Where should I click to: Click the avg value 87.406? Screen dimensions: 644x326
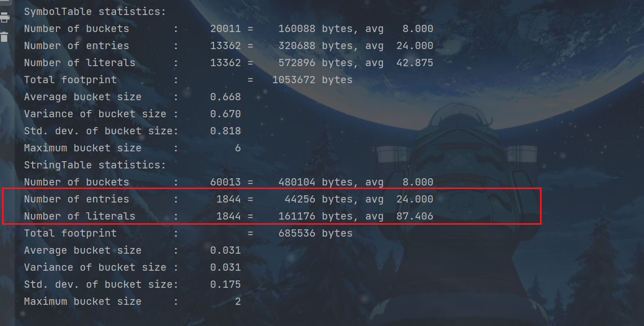click(x=414, y=216)
